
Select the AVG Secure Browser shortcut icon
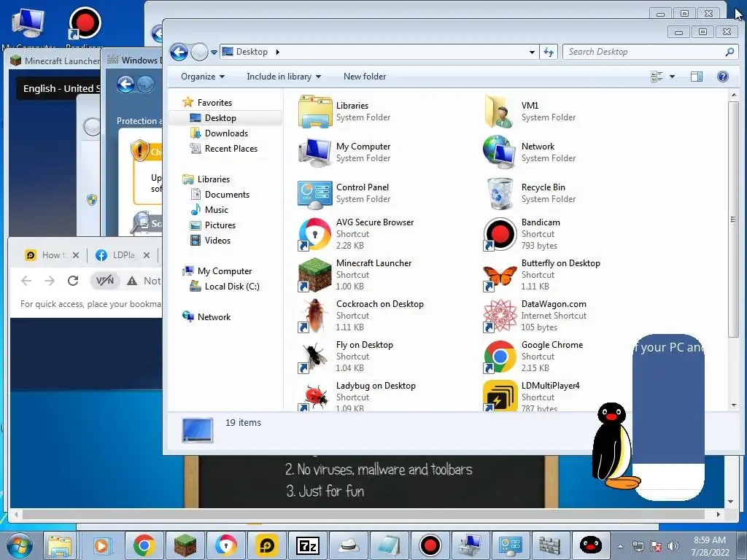coord(315,234)
